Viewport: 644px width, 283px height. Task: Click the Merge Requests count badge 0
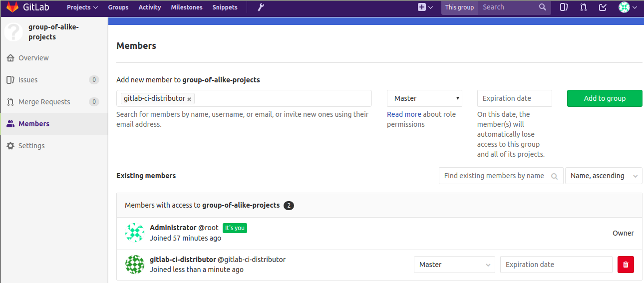[94, 102]
